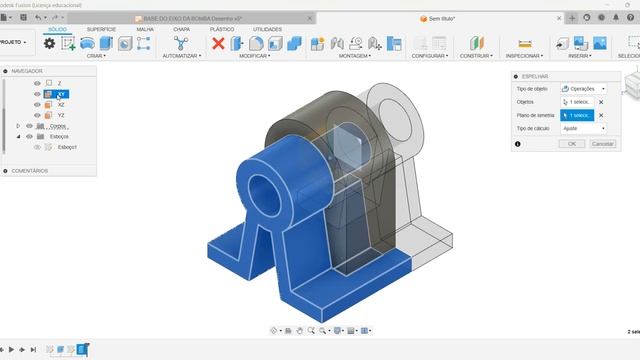Expand the COMENTÁRIOS panel with its round toggle
This screenshot has height=360, width=640.
coord(5,171)
